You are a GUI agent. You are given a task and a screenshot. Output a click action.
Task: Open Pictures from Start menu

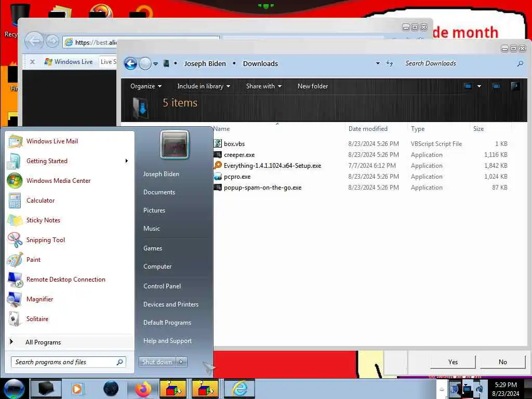point(154,210)
